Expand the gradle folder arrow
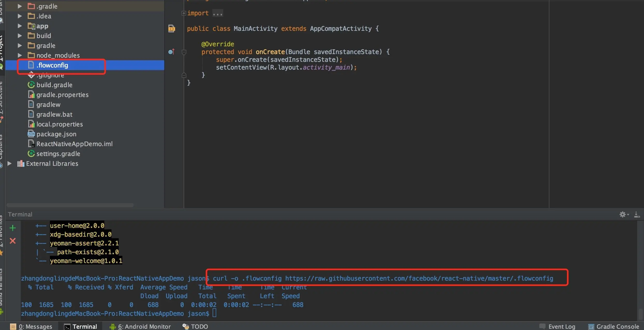This screenshot has width=644, height=330. click(20, 46)
